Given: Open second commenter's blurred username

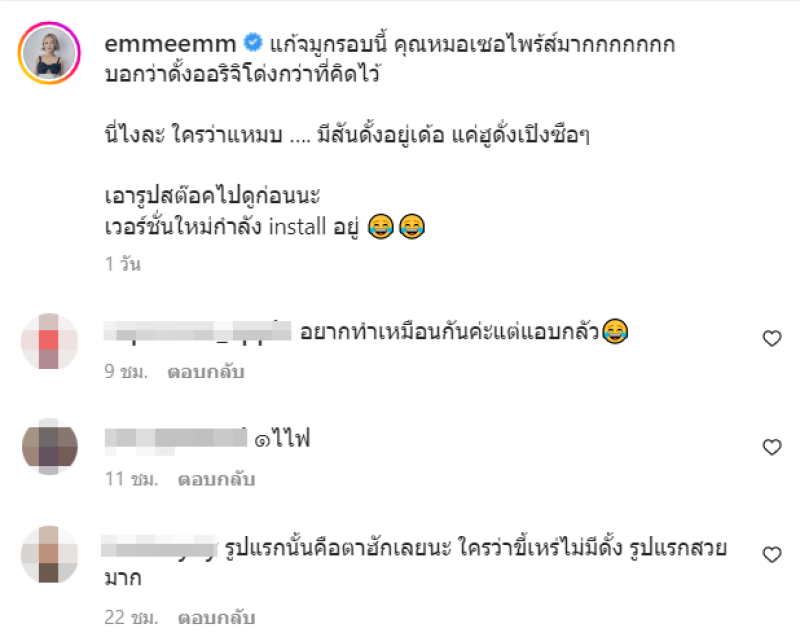Looking at the screenshot, I should click(x=176, y=441).
